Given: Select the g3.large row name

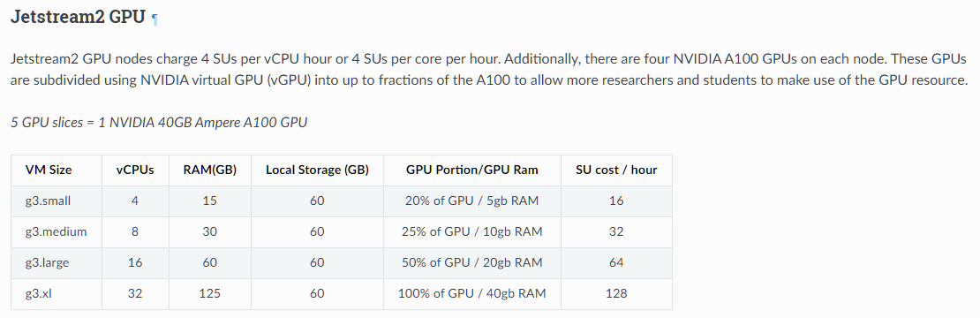Looking at the screenshot, I should tap(48, 263).
